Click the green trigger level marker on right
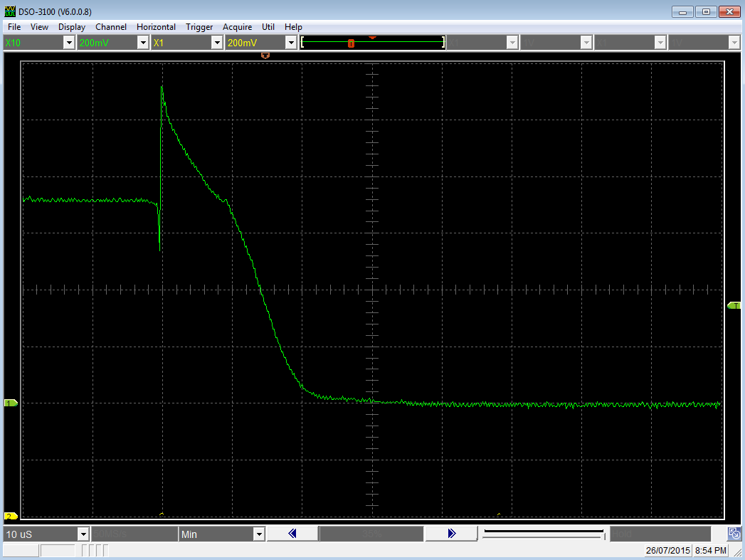 pyautogui.click(x=734, y=305)
